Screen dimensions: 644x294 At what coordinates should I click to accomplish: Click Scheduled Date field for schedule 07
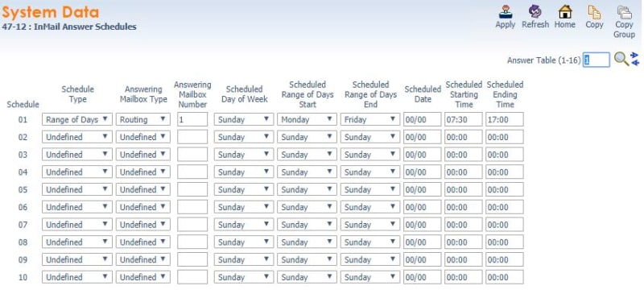tap(422, 225)
